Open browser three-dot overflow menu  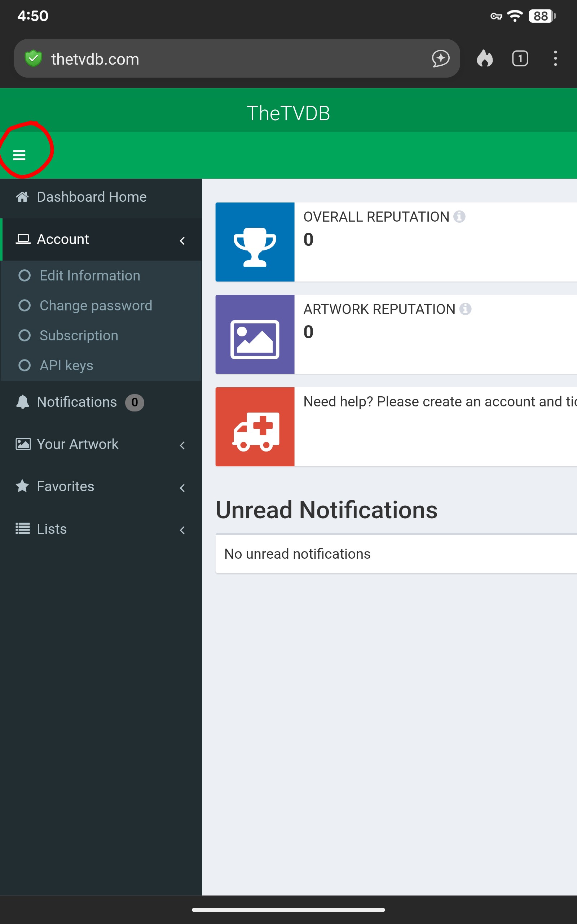tap(555, 59)
